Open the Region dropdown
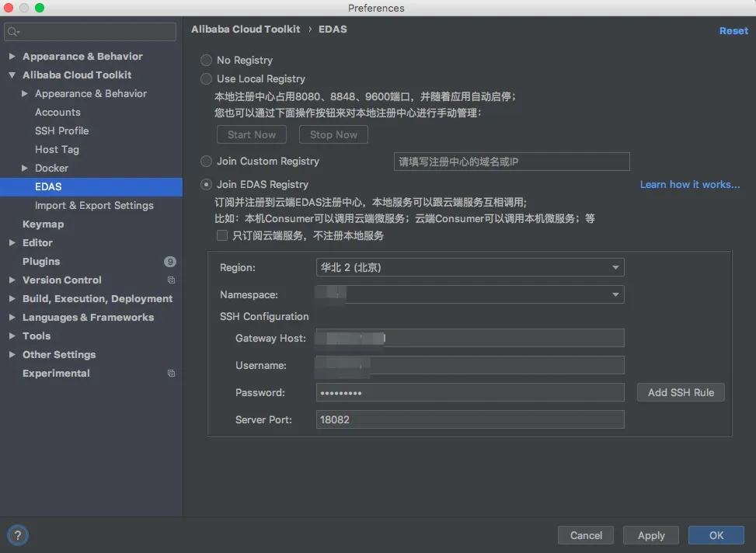 [470, 267]
